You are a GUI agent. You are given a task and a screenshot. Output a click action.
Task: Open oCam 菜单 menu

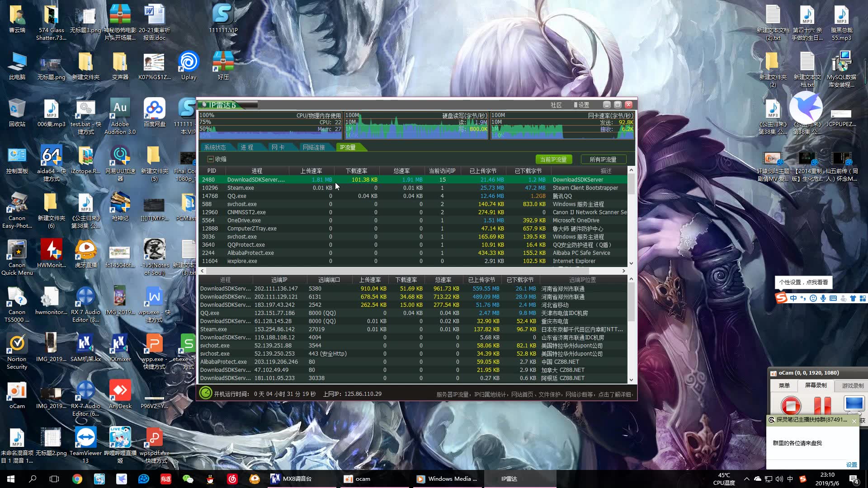point(784,385)
